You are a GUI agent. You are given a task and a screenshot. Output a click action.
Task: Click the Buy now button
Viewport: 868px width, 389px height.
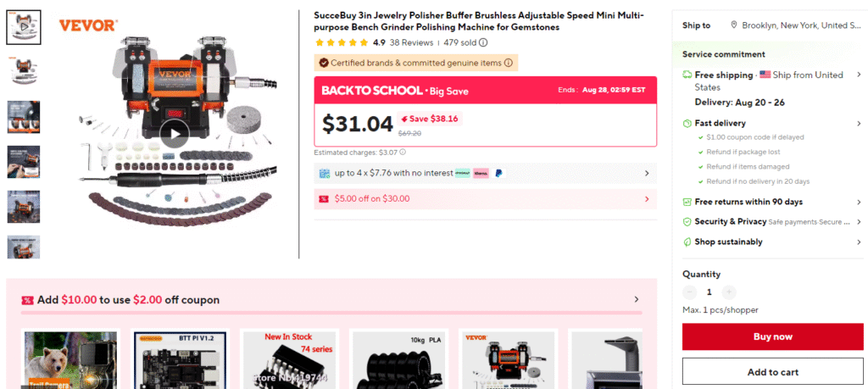[773, 337]
